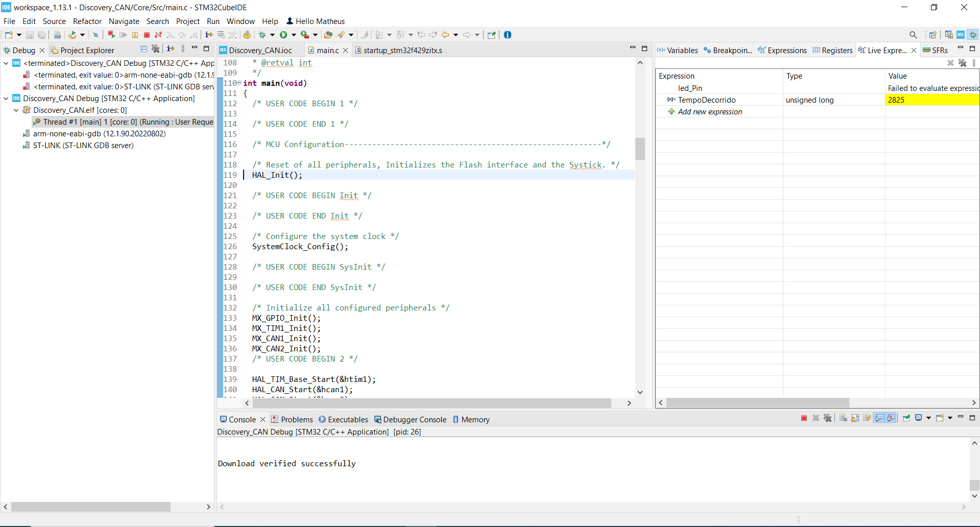The image size is (980, 527).
Task: Toggle Scroll Lock in the Console view
Action: coord(854,418)
